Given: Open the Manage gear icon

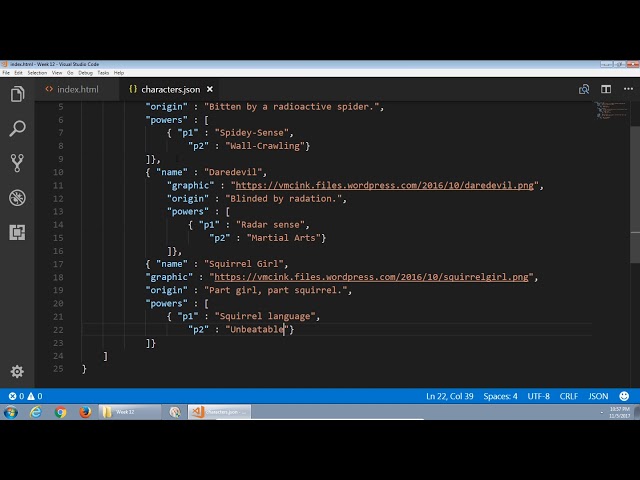Looking at the screenshot, I should [17, 371].
